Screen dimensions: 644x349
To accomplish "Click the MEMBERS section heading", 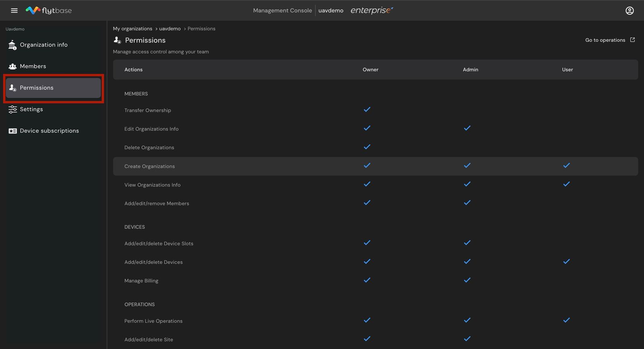I will [136, 94].
